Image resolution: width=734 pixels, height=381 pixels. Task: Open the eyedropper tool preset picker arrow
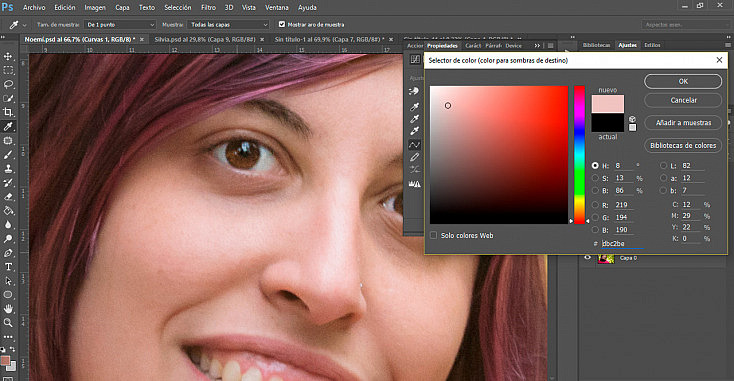24,25
